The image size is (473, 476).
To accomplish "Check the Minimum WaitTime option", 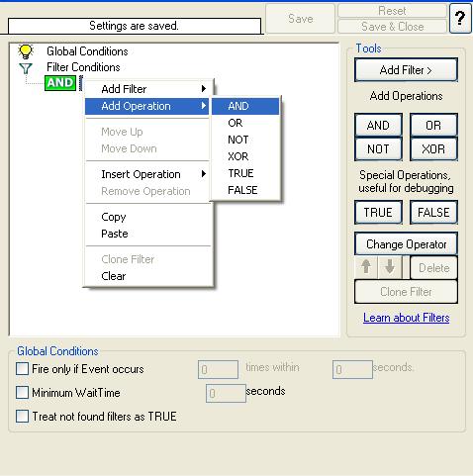I will (22, 393).
